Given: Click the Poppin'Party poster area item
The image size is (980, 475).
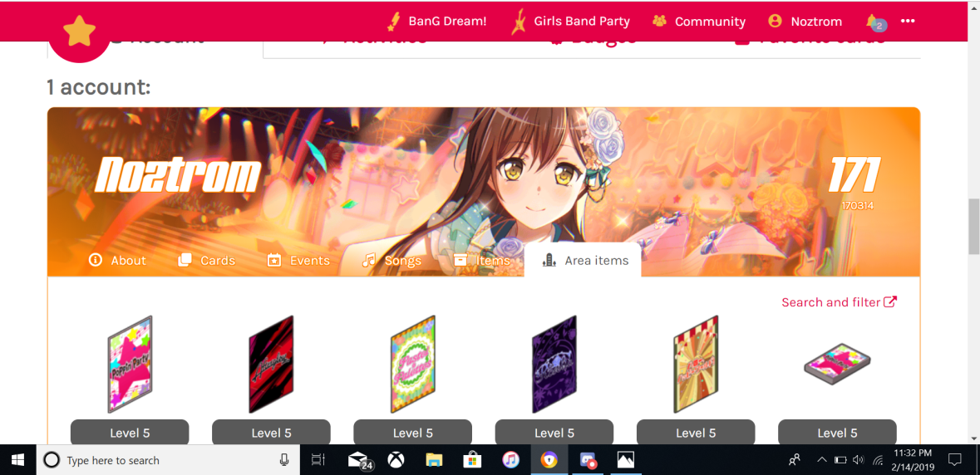Looking at the screenshot, I should pos(130,364).
